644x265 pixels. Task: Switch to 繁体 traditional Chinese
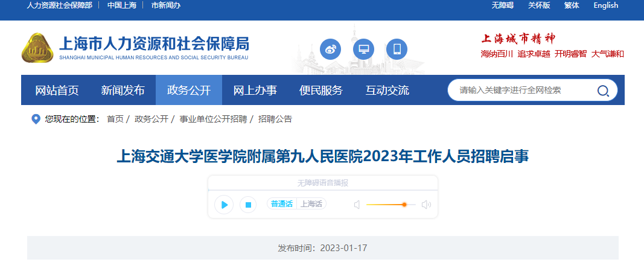[x=572, y=5]
